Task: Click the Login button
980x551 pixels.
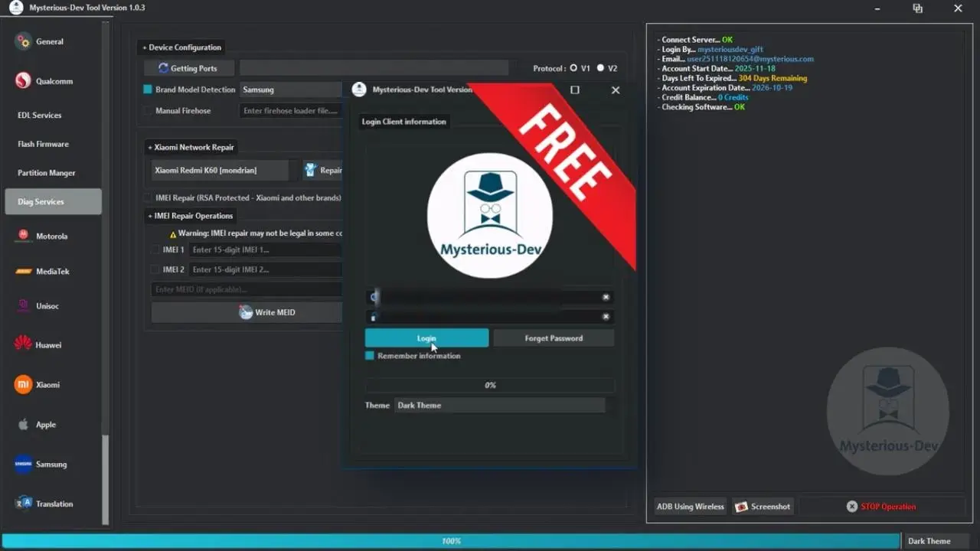Action: click(x=426, y=338)
